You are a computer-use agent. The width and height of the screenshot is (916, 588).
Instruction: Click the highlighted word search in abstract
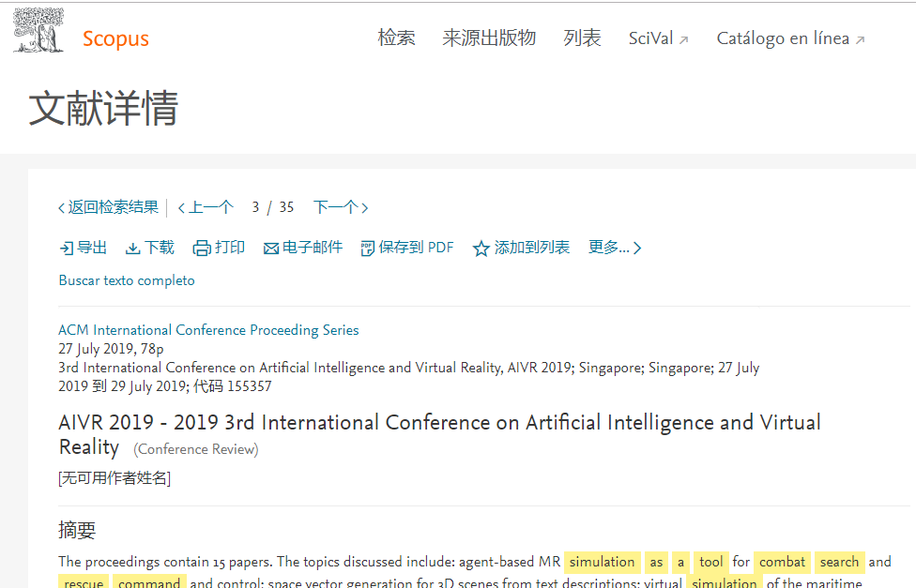pyautogui.click(x=839, y=562)
